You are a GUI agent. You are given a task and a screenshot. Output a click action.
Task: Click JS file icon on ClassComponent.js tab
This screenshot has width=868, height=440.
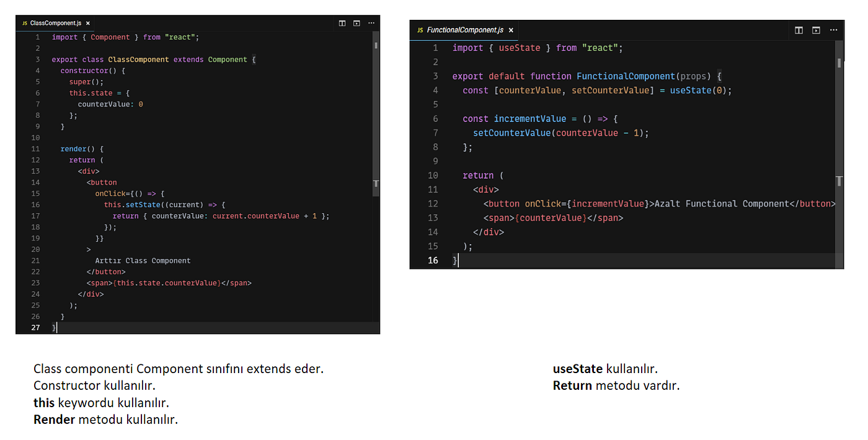pyautogui.click(x=25, y=23)
